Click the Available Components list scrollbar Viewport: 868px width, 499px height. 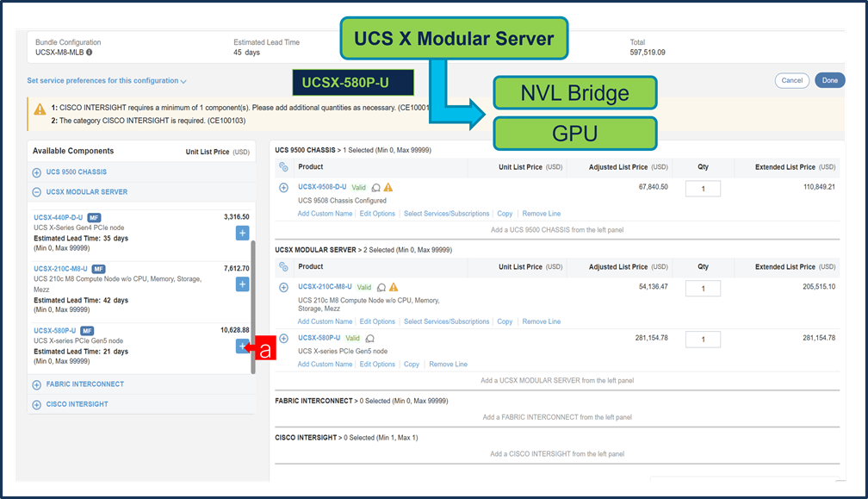(x=253, y=308)
